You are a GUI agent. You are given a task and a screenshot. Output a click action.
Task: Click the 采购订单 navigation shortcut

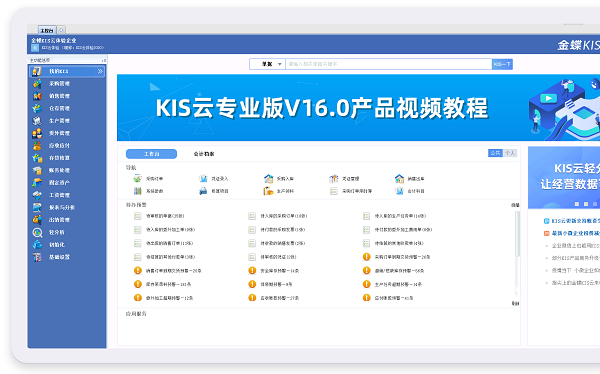[148, 178]
